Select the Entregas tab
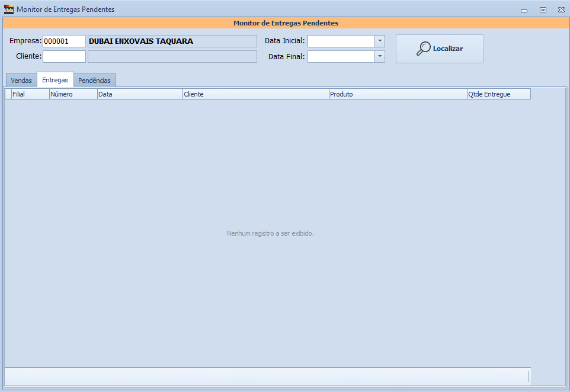 click(x=55, y=80)
